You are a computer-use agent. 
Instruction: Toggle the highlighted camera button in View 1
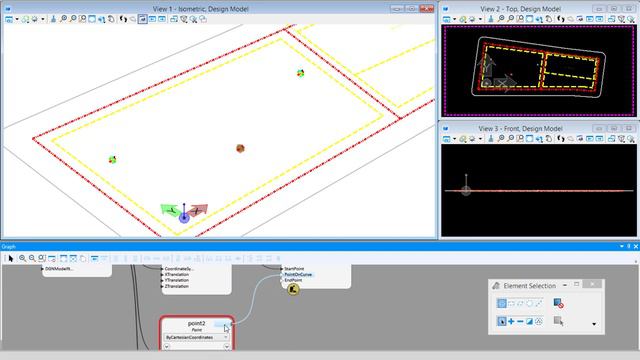[142, 19]
